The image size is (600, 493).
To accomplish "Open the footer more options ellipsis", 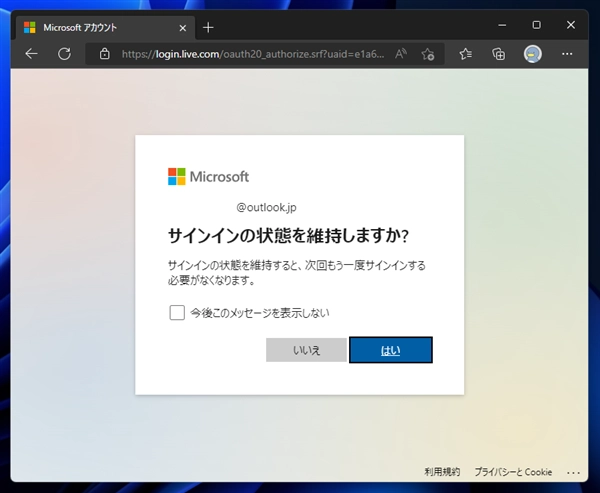I will pyautogui.click(x=573, y=473).
